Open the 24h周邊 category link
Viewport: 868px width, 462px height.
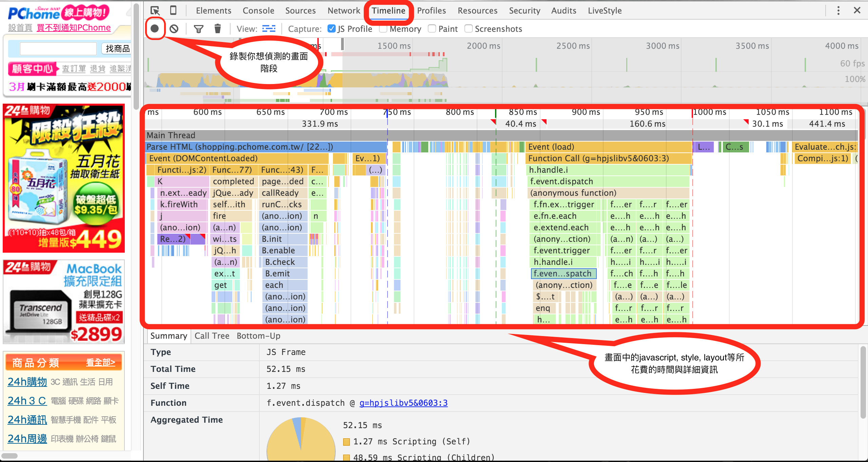point(27,439)
